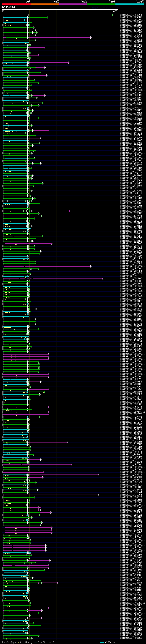
Task: Open the UniRef100_Q2N5D9 entry
Action: 131,17
